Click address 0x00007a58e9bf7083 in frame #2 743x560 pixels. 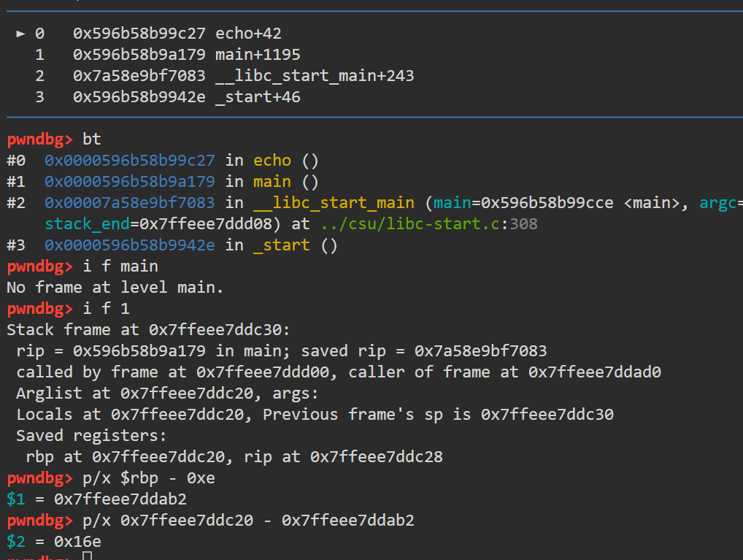130,203
